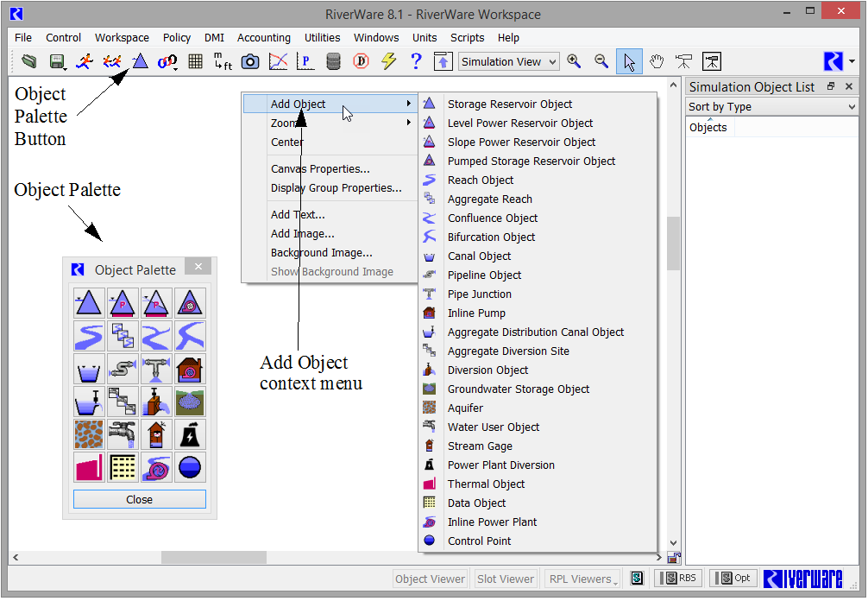Pick the Pipe Junction icon in palette
Image resolution: width=868 pixels, height=601 pixels.
pyautogui.click(x=157, y=369)
